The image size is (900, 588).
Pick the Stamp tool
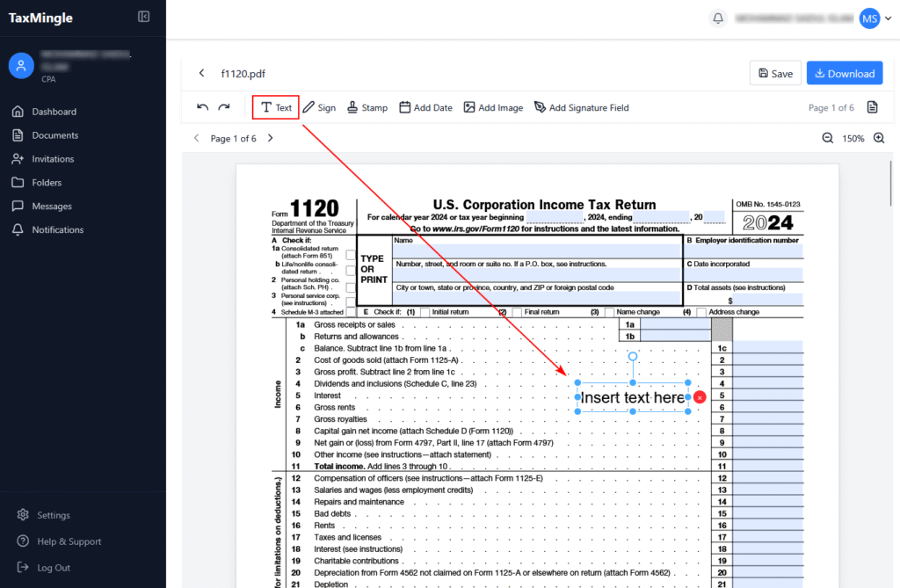pos(367,107)
